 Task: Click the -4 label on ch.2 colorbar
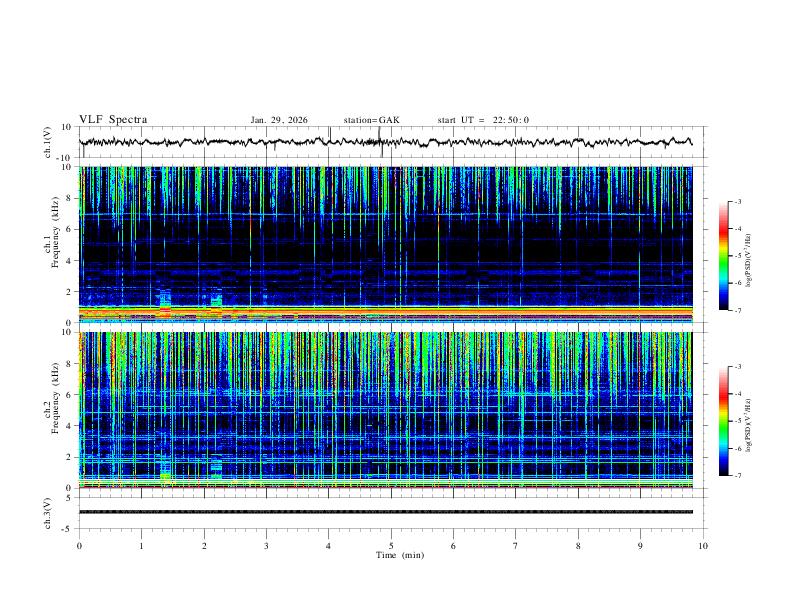738,394
